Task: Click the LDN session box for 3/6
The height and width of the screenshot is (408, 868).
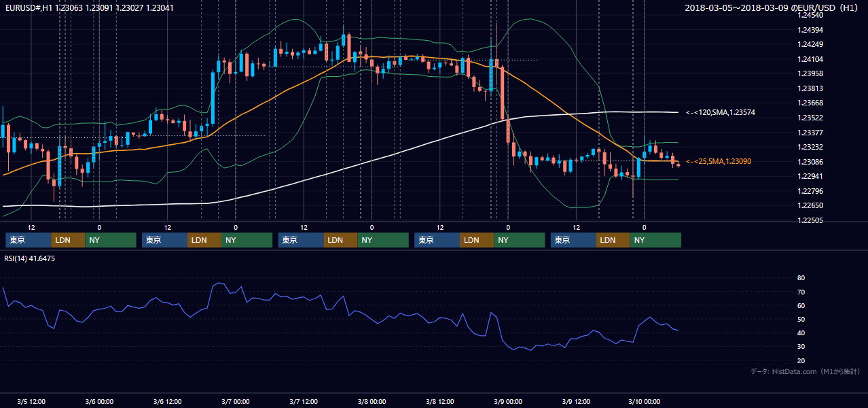Action: pyautogui.click(x=205, y=240)
